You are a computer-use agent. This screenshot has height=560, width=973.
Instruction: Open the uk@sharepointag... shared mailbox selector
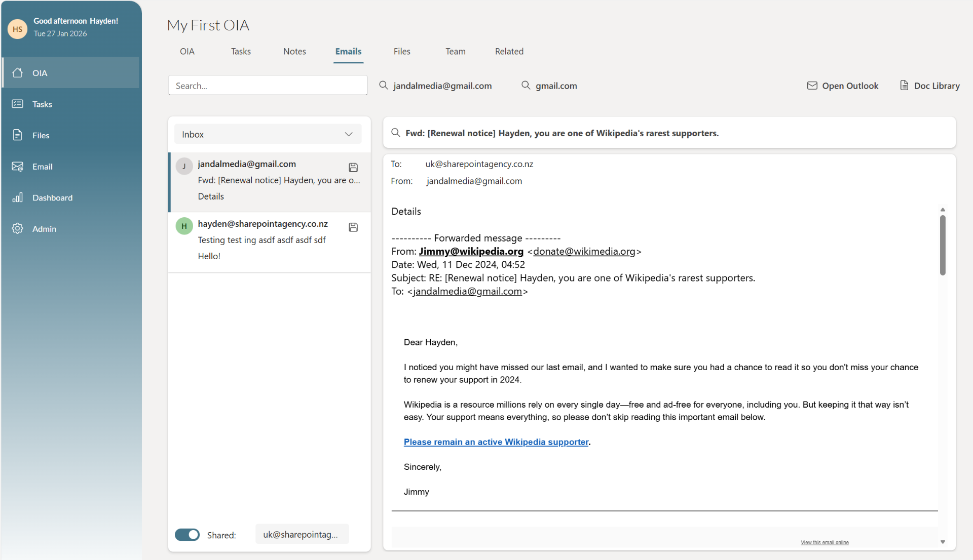click(x=302, y=534)
